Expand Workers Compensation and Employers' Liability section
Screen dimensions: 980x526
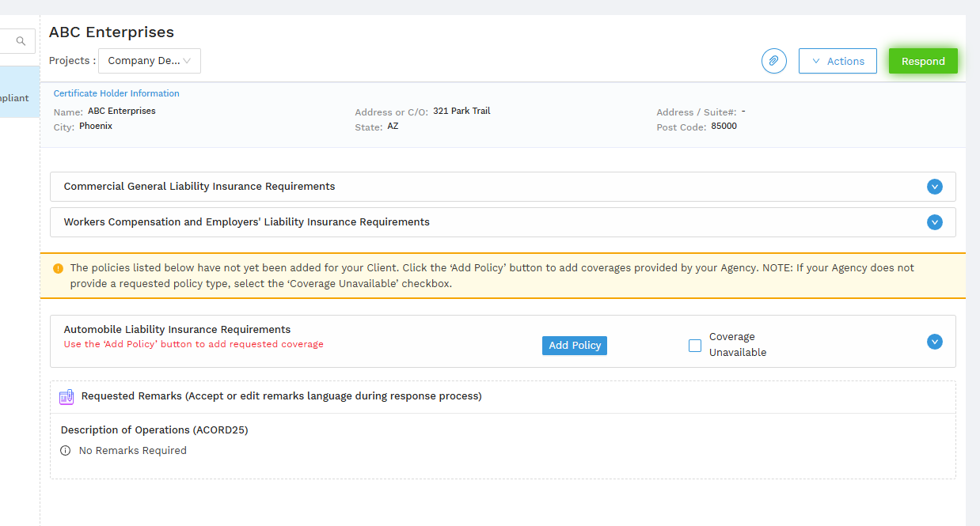click(935, 222)
